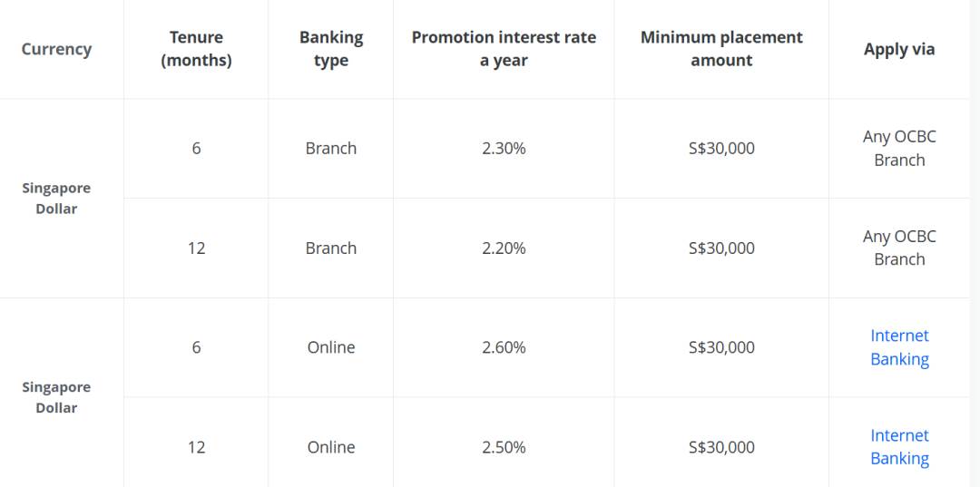The image size is (980, 487).
Task: Click the tenure 12 cell in 2.50% row
Action: (x=196, y=447)
